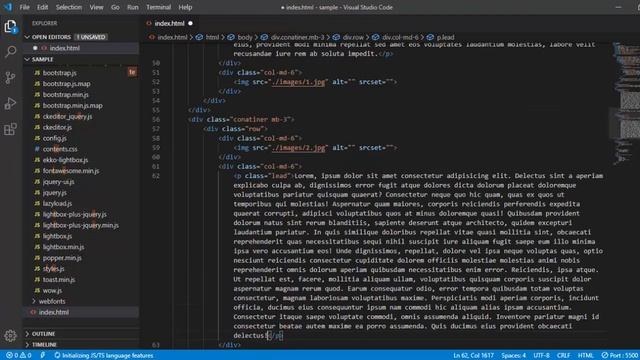Click the Port : 5500 live server status

click(x=620, y=356)
